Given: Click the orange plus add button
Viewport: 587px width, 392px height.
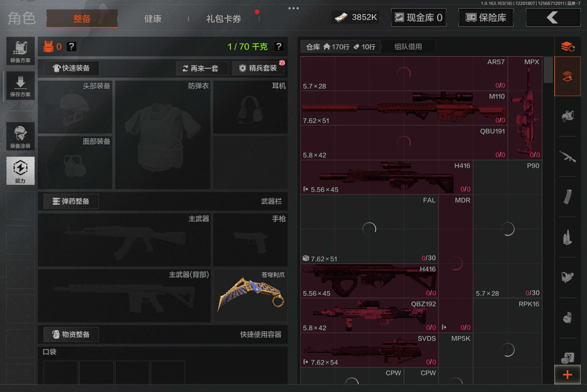Looking at the screenshot, I should coord(567,375).
